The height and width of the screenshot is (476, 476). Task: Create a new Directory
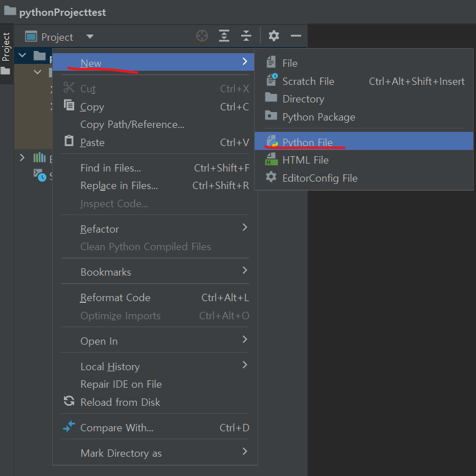tap(364, 99)
